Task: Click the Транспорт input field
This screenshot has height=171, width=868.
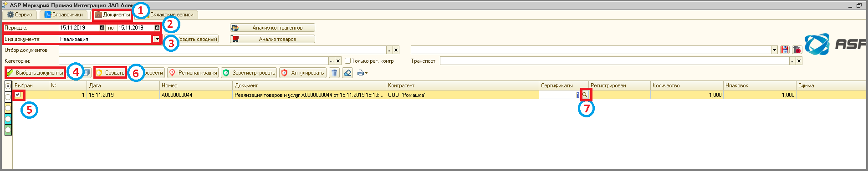Action: (614, 61)
